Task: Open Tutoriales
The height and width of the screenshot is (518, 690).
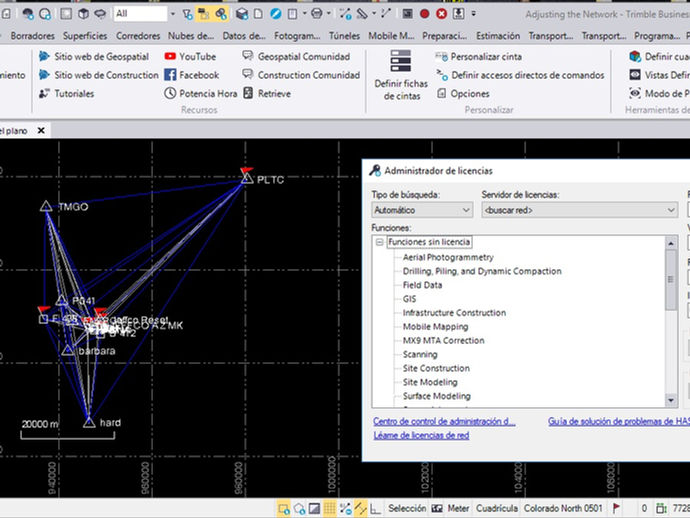Action: [x=66, y=93]
